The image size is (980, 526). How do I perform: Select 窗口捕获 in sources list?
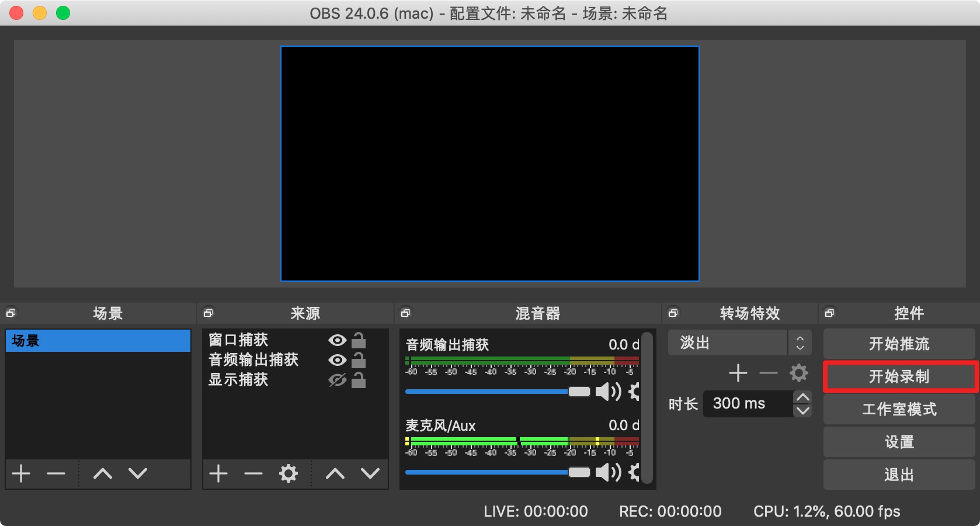click(x=238, y=340)
